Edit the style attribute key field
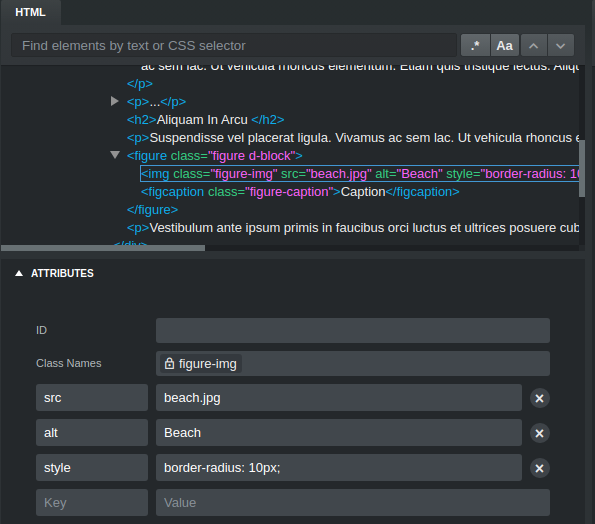 click(92, 467)
